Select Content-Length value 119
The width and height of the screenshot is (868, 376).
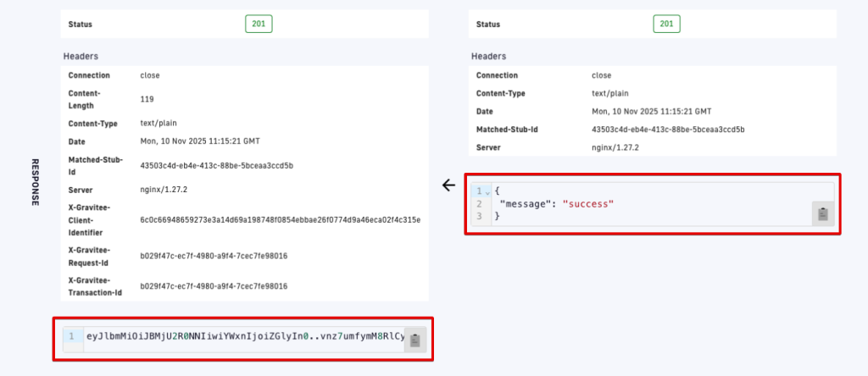click(147, 100)
